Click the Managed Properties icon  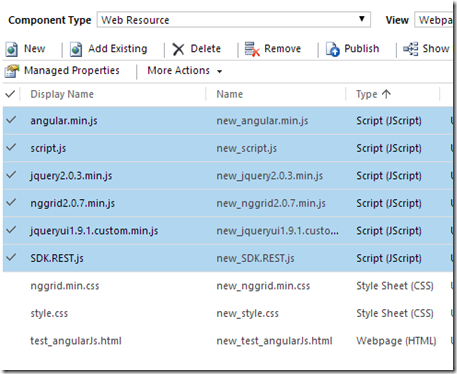pyautogui.click(x=12, y=71)
